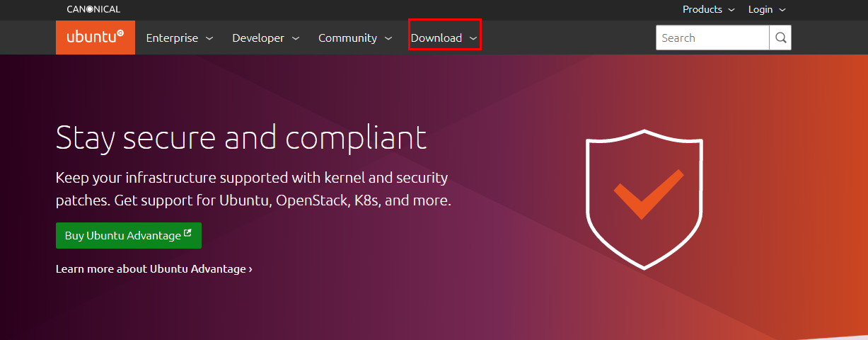Click the chevron next to Community
Image resolution: width=868 pixels, height=340 pixels.
(x=388, y=39)
